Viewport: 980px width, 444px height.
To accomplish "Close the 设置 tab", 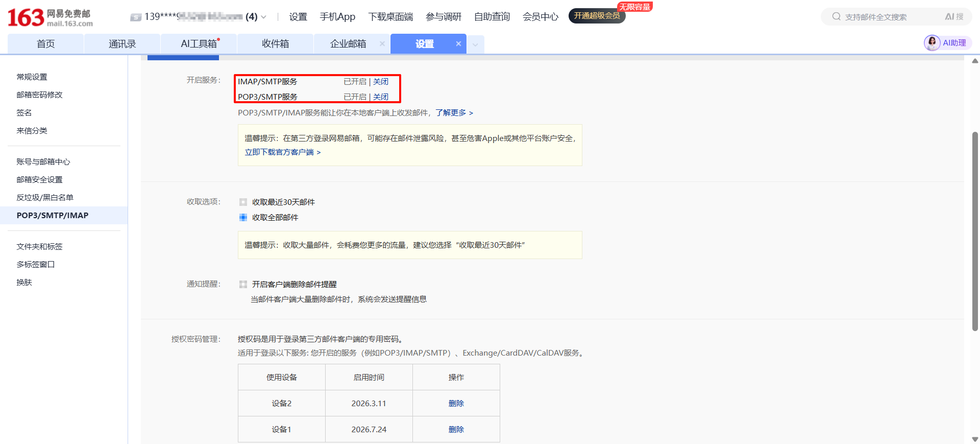I will (x=458, y=44).
